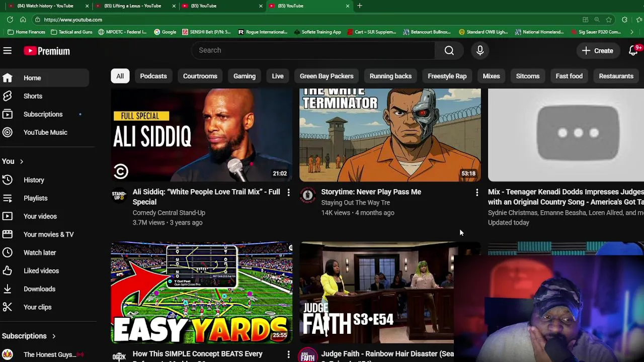Open a new browser tab

pos(359,6)
